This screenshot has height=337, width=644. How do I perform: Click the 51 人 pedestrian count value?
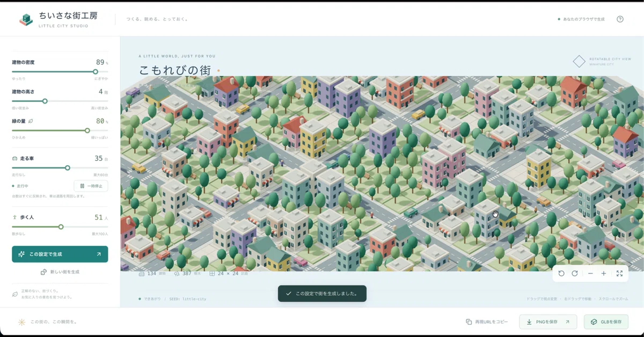tap(101, 217)
